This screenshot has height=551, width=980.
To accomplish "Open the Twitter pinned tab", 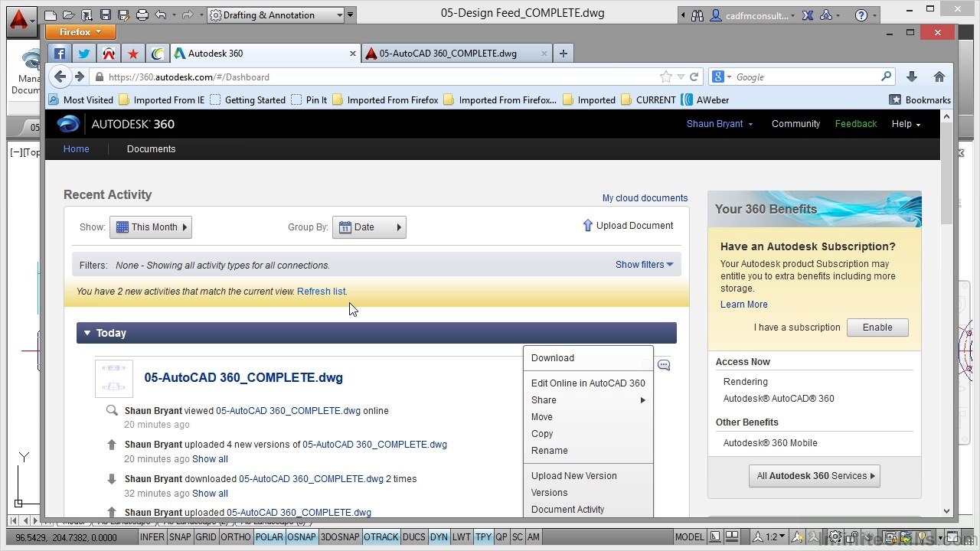I will point(84,54).
